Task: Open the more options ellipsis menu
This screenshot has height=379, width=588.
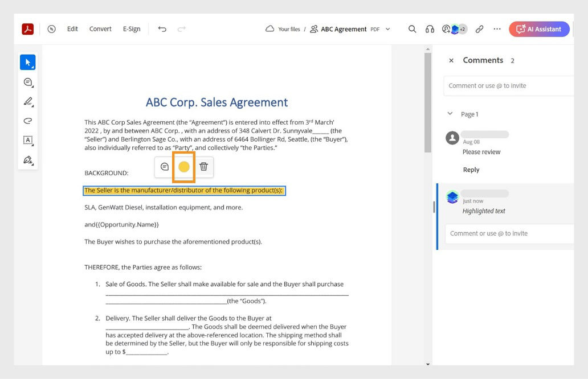Action: [x=496, y=28]
